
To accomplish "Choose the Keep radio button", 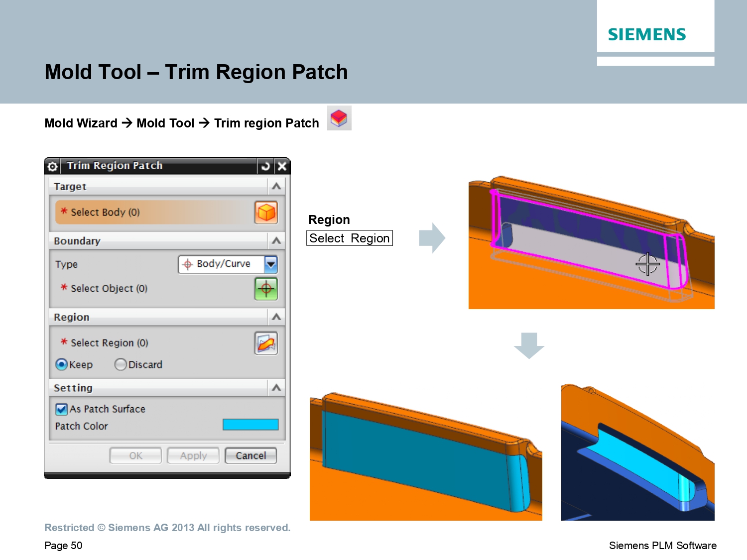I will click(x=61, y=364).
